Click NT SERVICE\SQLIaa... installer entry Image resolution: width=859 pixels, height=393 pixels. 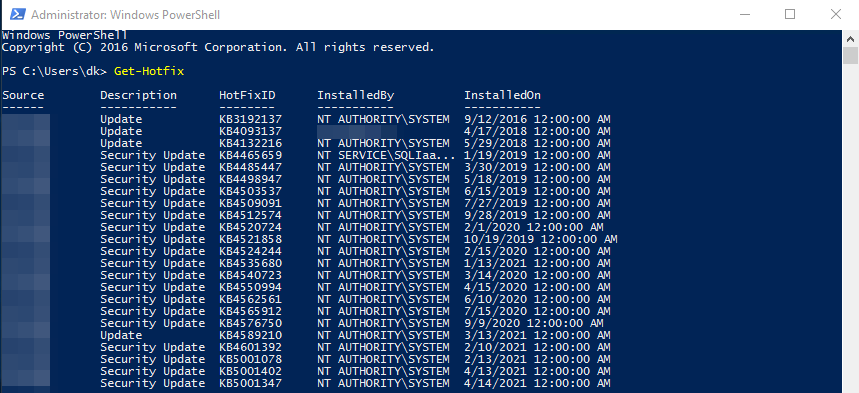pos(386,156)
